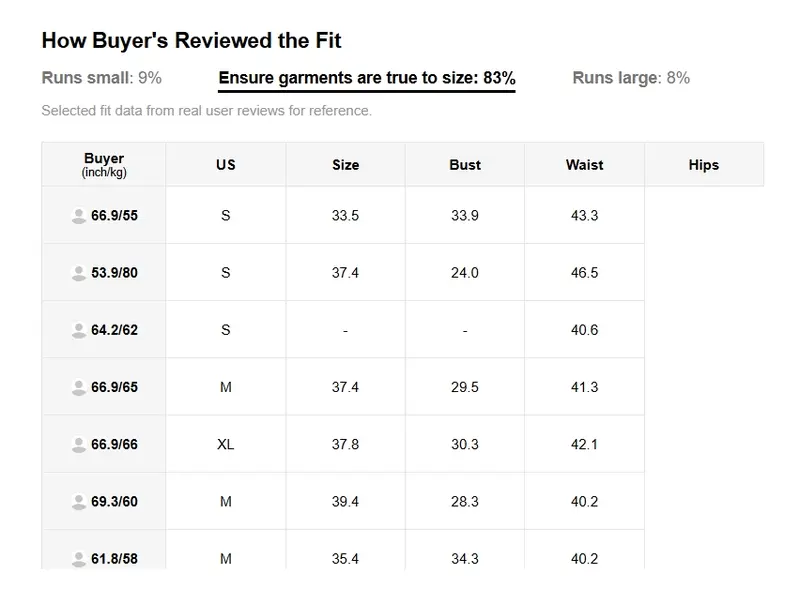Click the How Buyer's Reviewed the Fit heading
800x604 pixels.
(191, 40)
